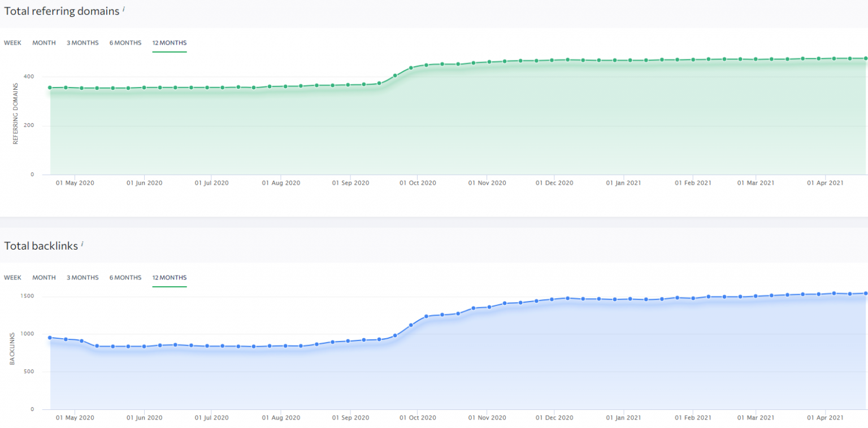The height and width of the screenshot is (428, 868).
Task: Click 01 Feb 2021 on referring domains axis
Action: (x=693, y=183)
